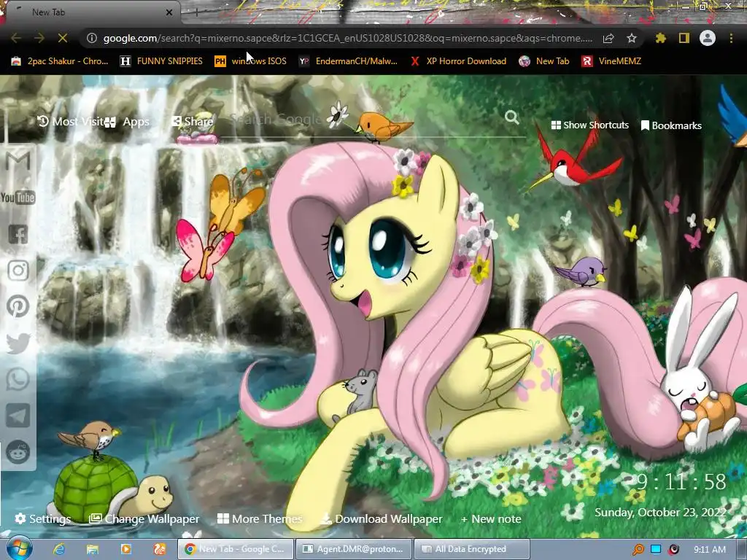The image size is (747, 560).
Task: Open Instagram sidebar shortcut
Action: (x=18, y=270)
